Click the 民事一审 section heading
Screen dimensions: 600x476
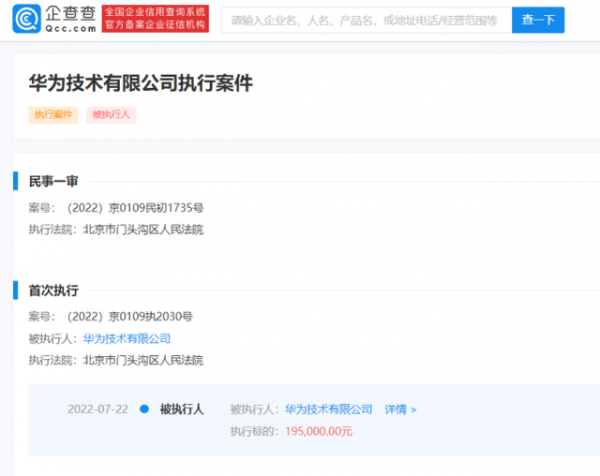point(53,181)
